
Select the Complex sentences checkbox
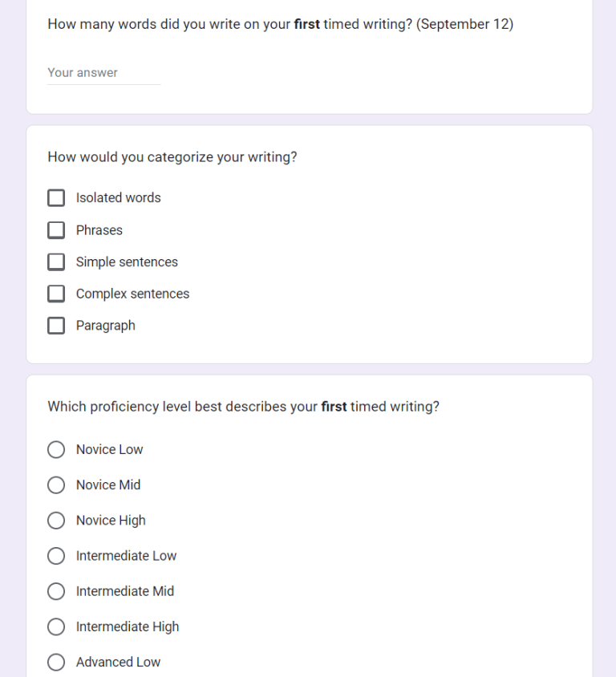[56, 294]
